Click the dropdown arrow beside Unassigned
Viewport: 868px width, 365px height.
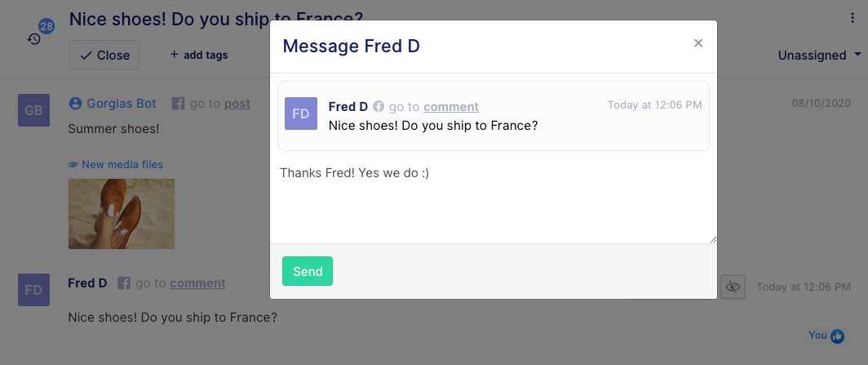[857, 55]
